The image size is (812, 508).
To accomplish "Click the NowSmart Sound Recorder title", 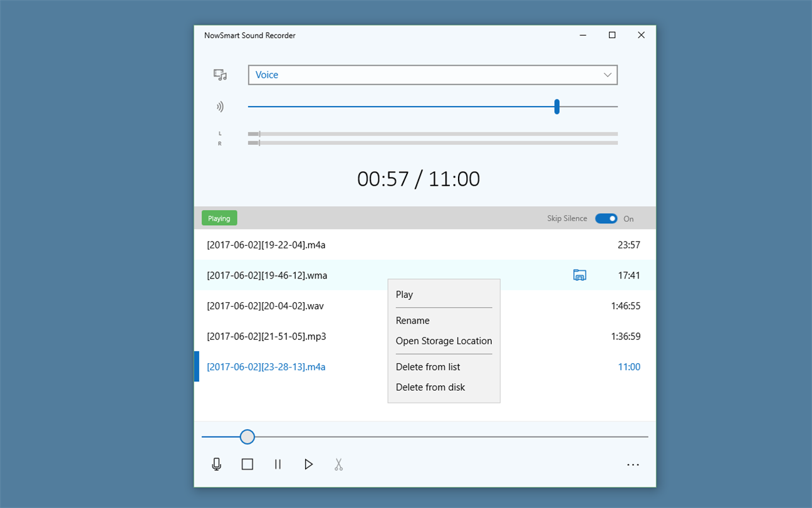I will point(250,35).
